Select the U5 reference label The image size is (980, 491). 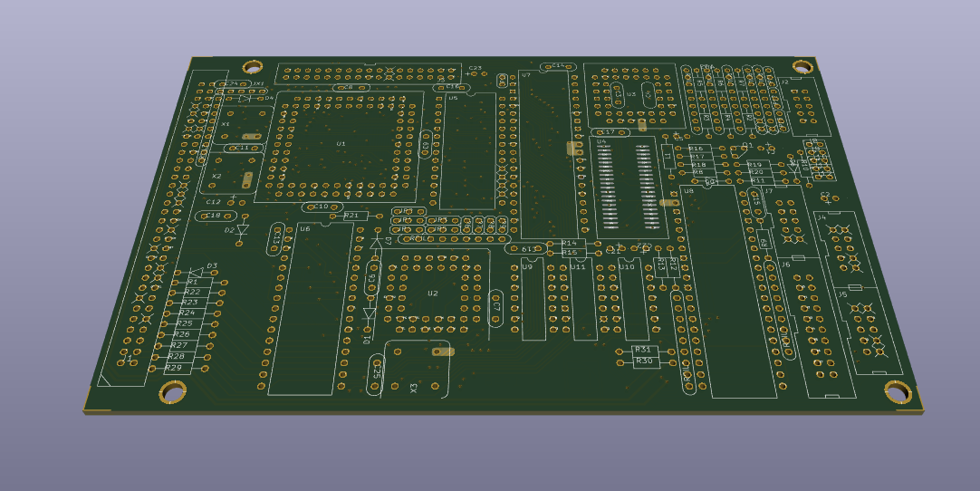pos(453,98)
